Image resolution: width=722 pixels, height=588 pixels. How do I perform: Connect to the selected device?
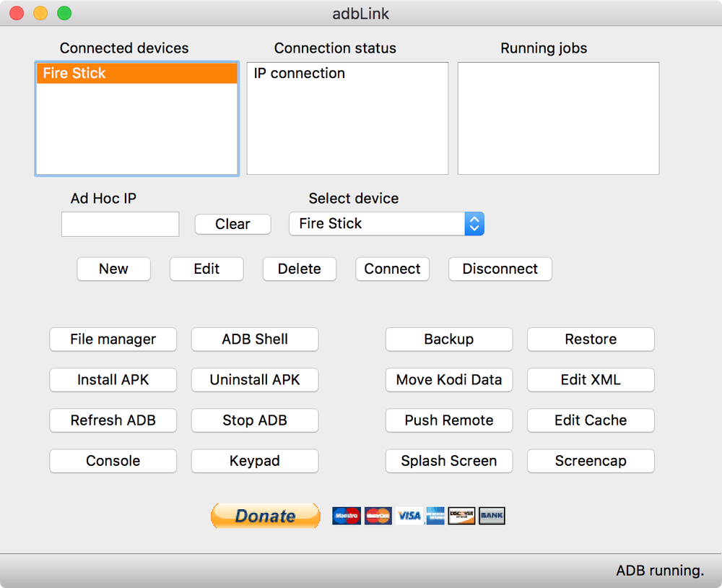[x=392, y=269]
